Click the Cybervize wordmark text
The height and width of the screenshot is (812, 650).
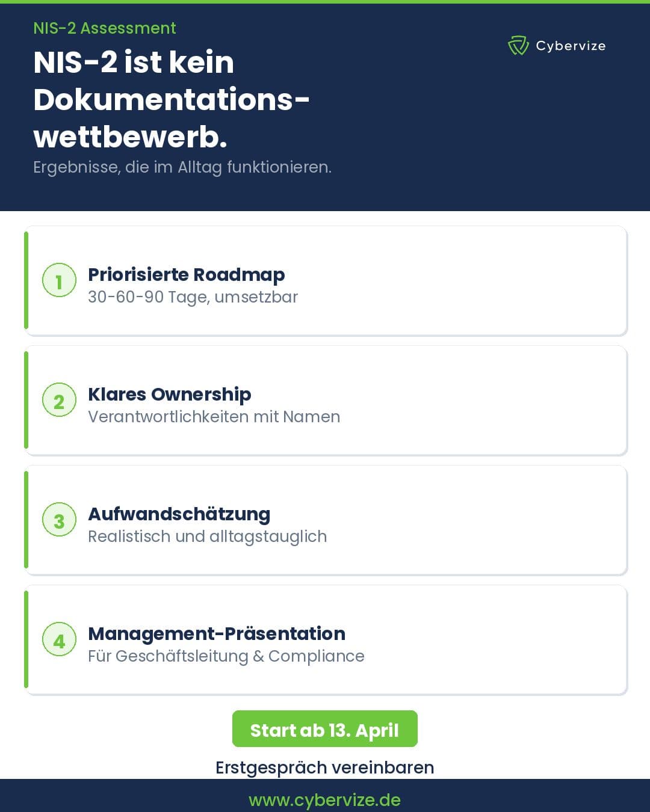pyautogui.click(x=571, y=46)
